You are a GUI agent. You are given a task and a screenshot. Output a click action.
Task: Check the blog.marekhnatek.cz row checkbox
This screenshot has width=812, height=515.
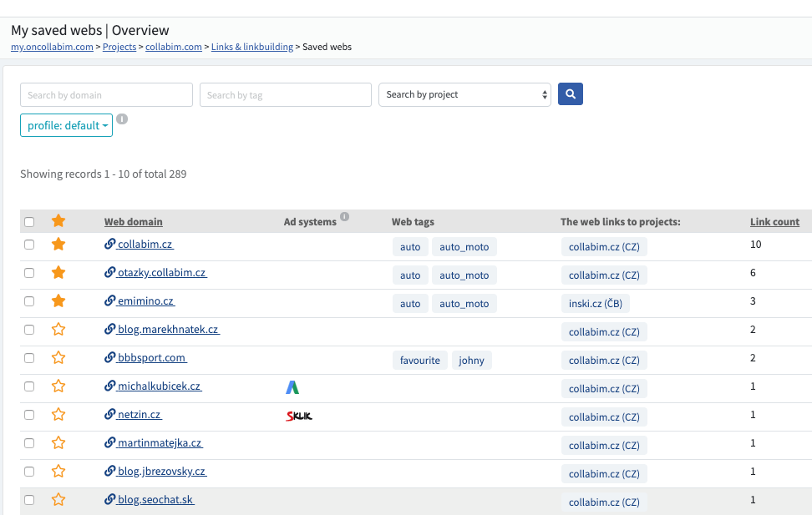pyautogui.click(x=29, y=330)
